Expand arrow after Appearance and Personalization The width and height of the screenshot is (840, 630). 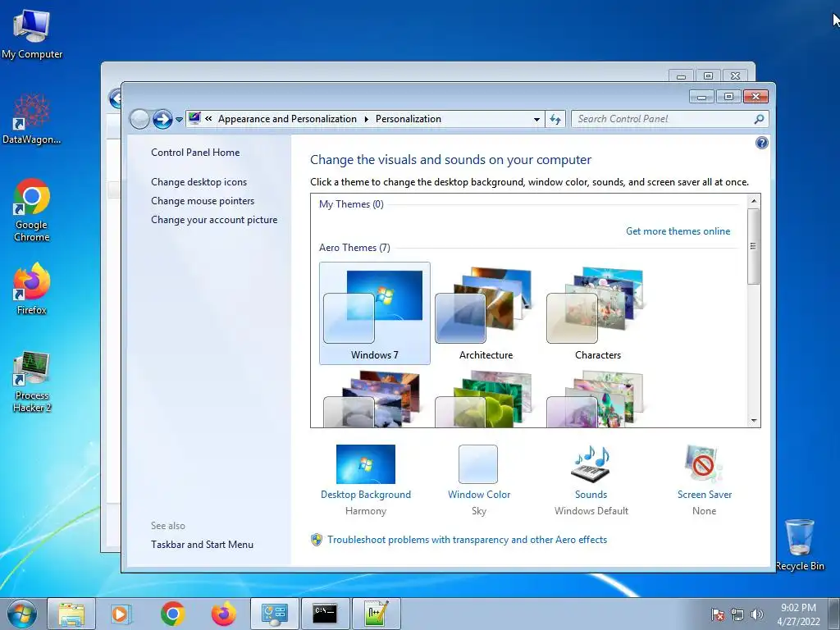[x=367, y=119]
